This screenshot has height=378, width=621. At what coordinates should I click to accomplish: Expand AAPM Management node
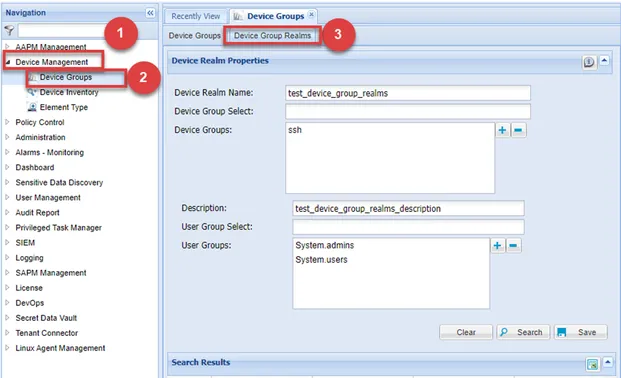point(7,47)
